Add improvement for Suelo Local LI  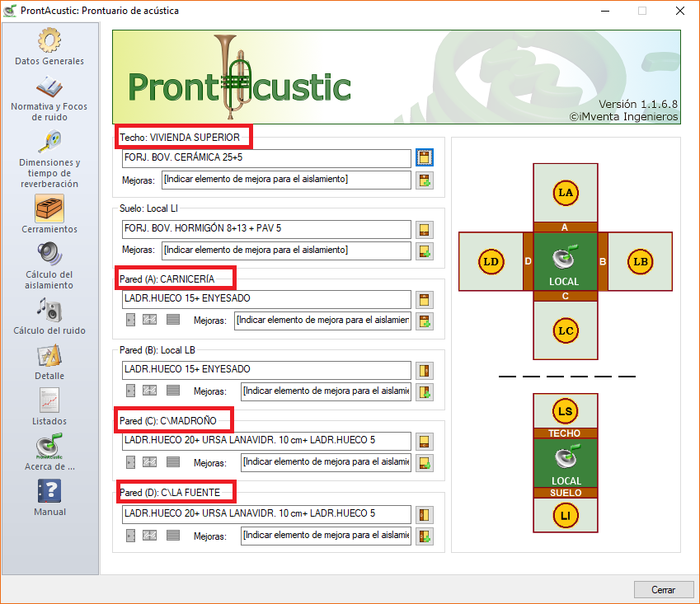tap(424, 251)
